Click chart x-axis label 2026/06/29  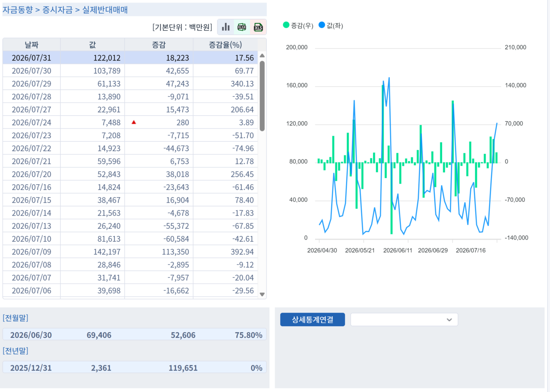pyautogui.click(x=433, y=250)
